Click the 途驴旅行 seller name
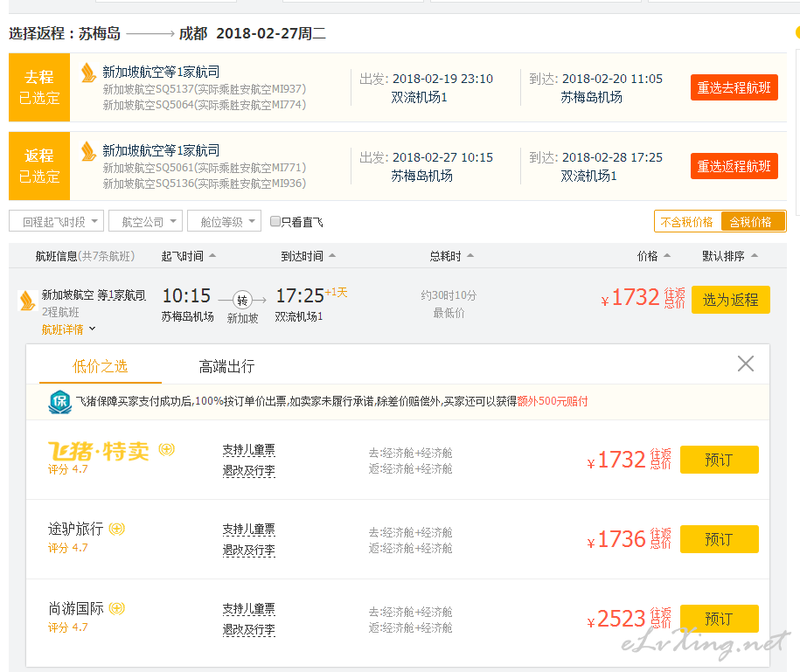Viewport: 800px width, 672px height. [75, 529]
